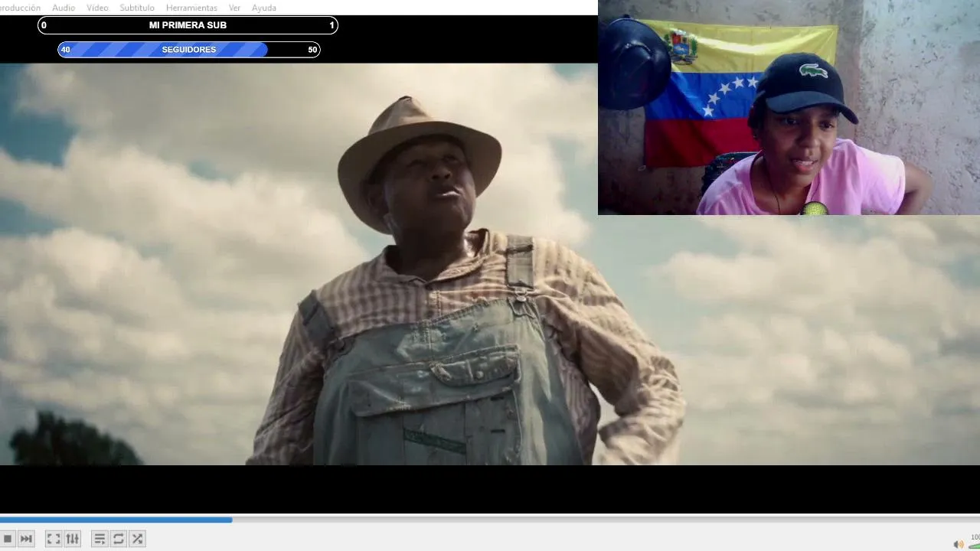This screenshot has height=551, width=980.
Task: Click the webcam overlay feed
Action: [789, 107]
